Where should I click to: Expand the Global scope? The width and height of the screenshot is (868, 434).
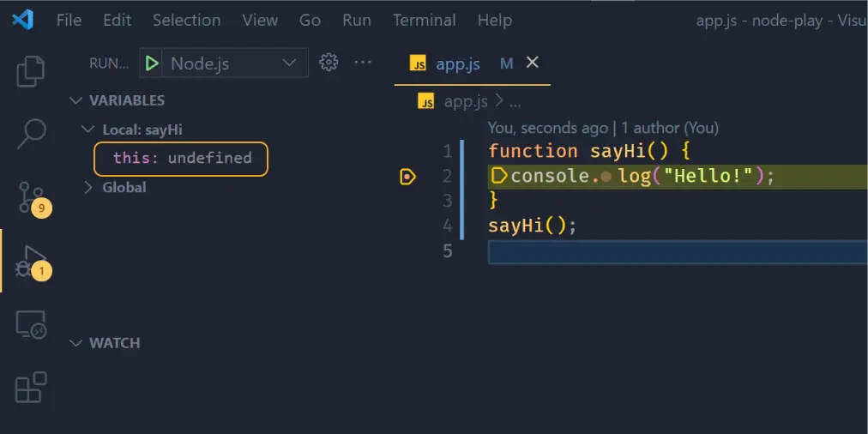pyautogui.click(x=88, y=188)
